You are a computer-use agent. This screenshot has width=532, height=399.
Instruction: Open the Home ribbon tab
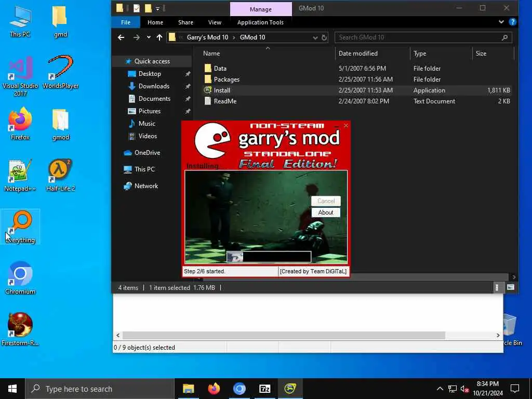[155, 22]
